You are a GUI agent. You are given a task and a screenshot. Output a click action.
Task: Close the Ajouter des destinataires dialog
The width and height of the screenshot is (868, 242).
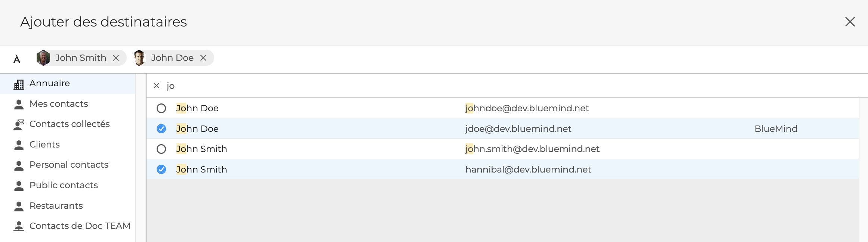coord(850,22)
